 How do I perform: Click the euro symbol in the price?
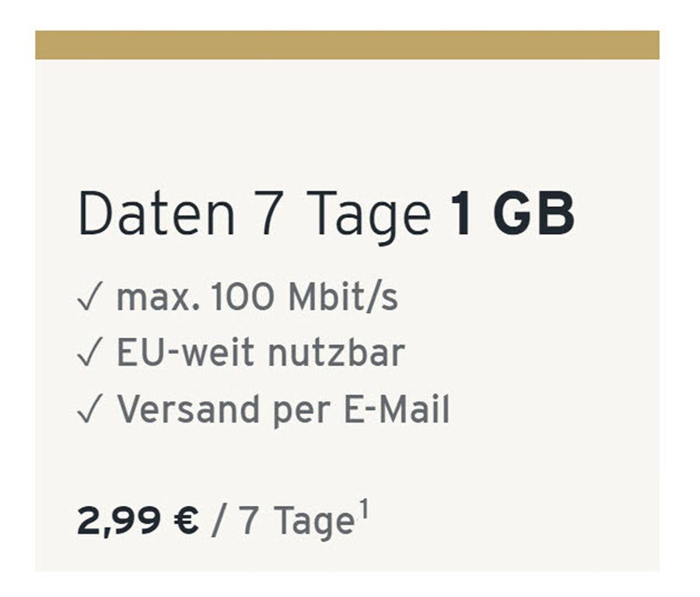[185, 521]
